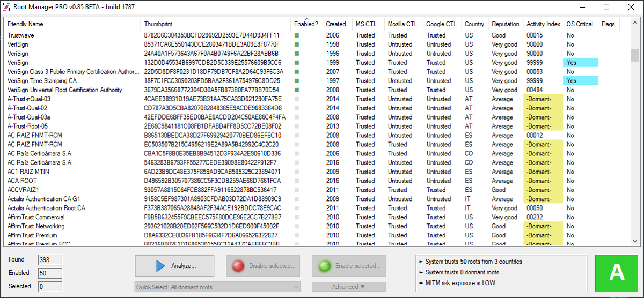The width and height of the screenshot is (644, 298).
Task: Sort by Mozilla CTL column header
Action: (x=404, y=24)
